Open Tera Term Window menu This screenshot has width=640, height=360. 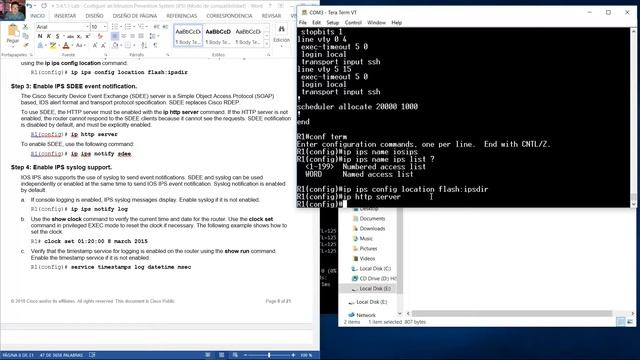pos(376,22)
